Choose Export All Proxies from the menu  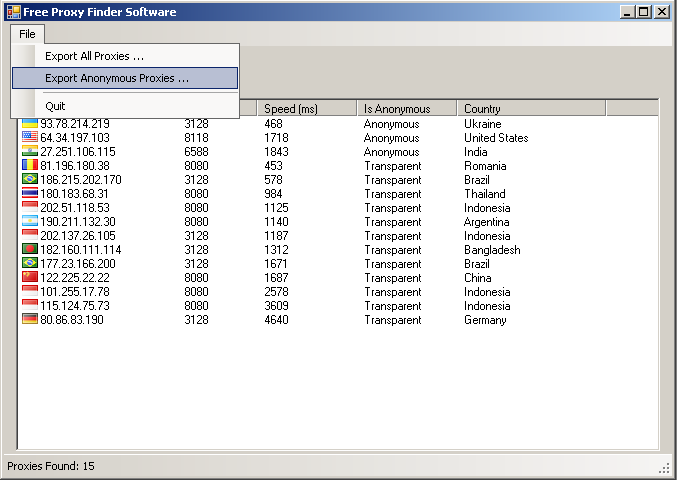(94, 56)
